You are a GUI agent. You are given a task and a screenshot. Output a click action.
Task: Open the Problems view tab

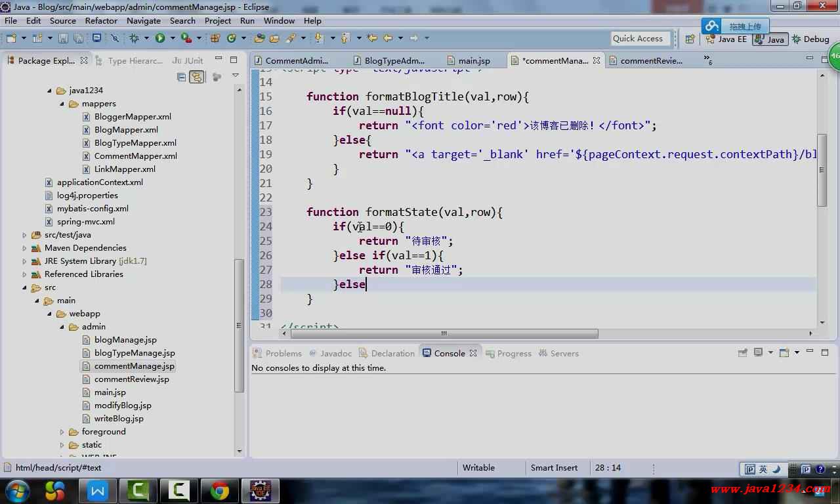tap(277, 353)
